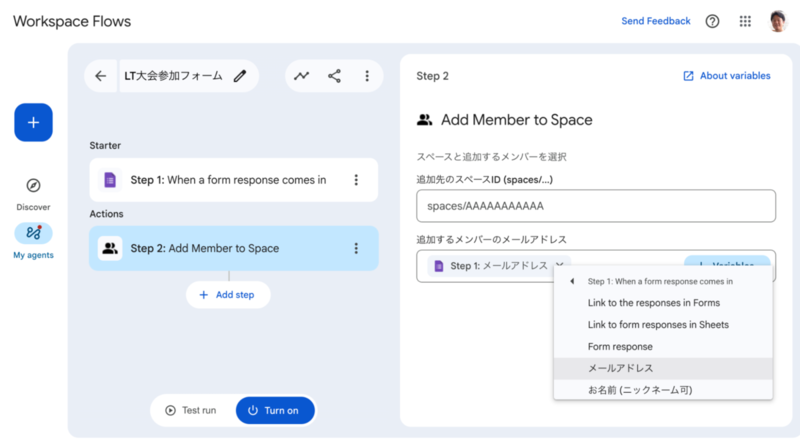Click the blue create new plus button

point(33,122)
